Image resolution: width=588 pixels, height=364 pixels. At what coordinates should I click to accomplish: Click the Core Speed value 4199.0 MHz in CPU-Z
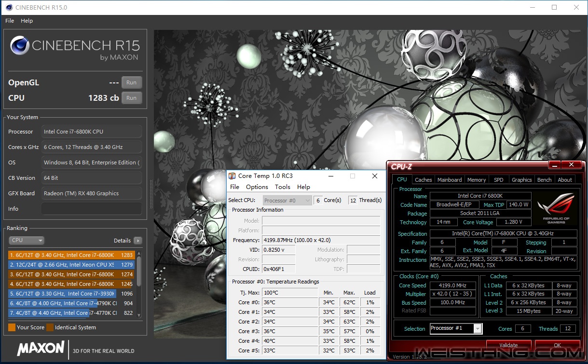click(452, 285)
